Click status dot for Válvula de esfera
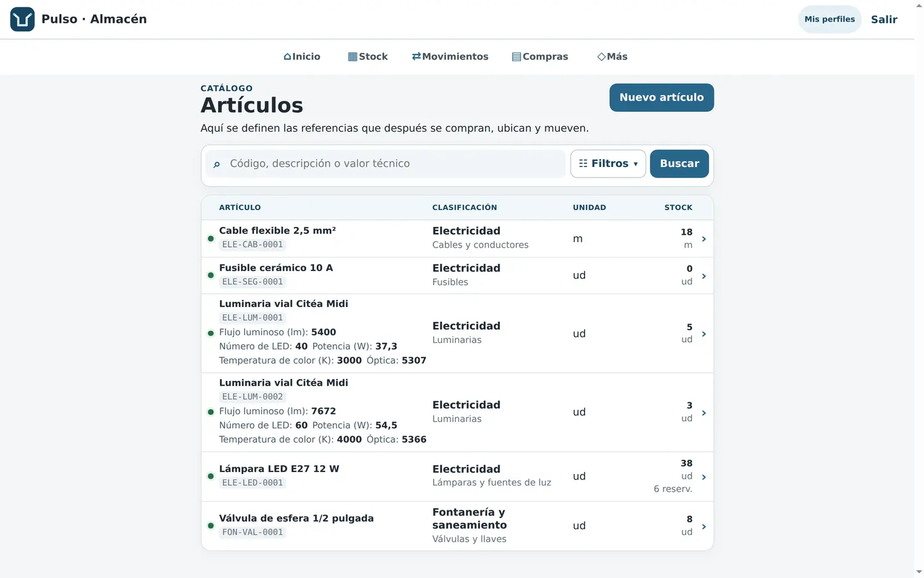 (211, 526)
